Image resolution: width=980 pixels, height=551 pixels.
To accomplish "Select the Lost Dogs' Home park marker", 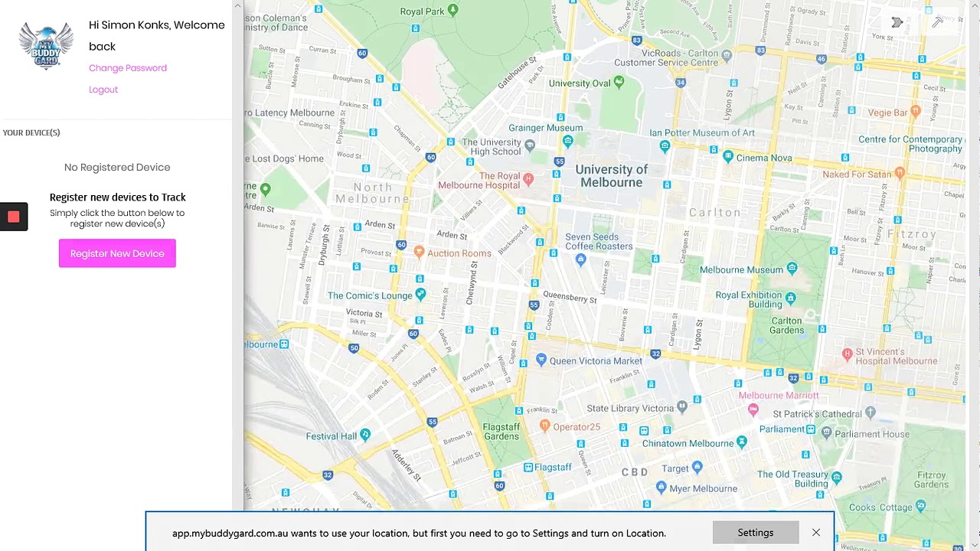I will (266, 188).
